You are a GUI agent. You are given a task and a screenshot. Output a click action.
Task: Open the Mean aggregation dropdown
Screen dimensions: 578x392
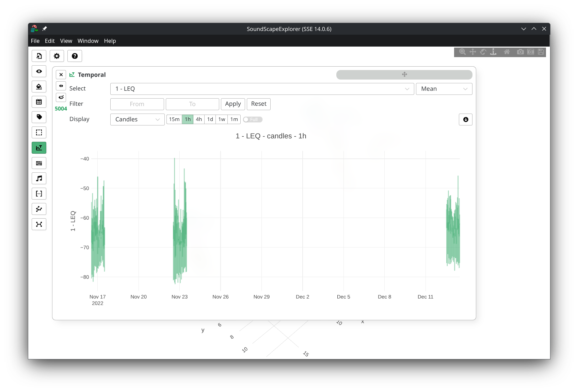click(x=444, y=89)
